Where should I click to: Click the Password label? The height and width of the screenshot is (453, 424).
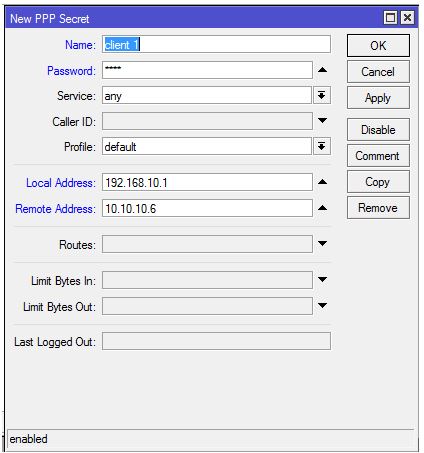(71, 71)
